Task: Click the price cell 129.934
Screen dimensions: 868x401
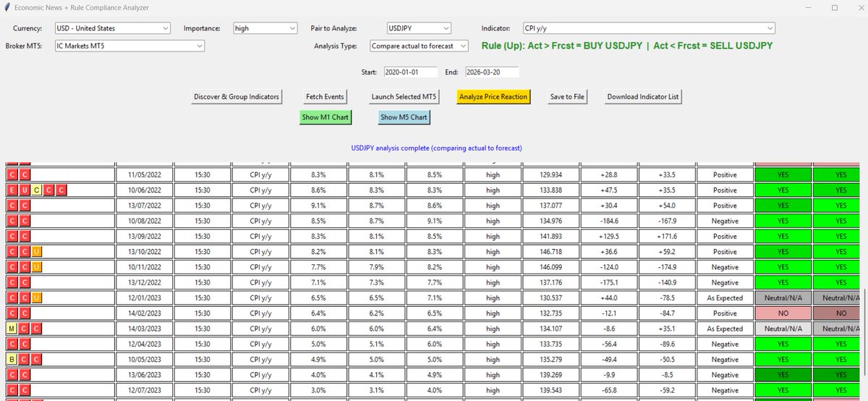Action: pyautogui.click(x=551, y=175)
